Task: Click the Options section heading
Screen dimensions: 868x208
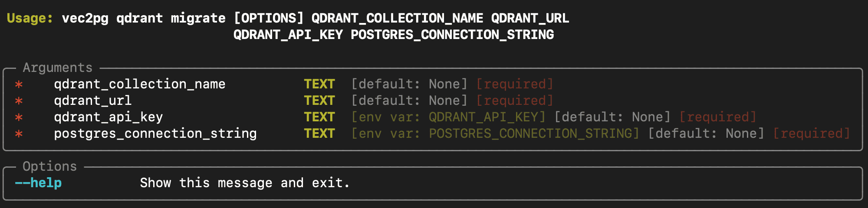Action: point(50,166)
